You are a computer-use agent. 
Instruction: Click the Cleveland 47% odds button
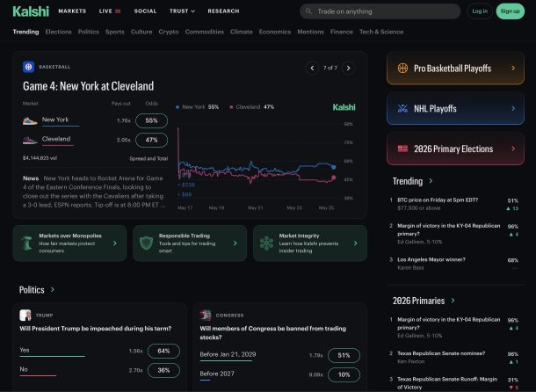pos(151,140)
